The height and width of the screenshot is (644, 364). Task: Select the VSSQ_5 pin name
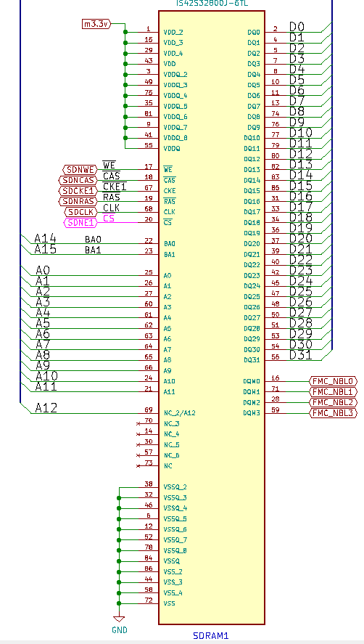[x=175, y=518]
